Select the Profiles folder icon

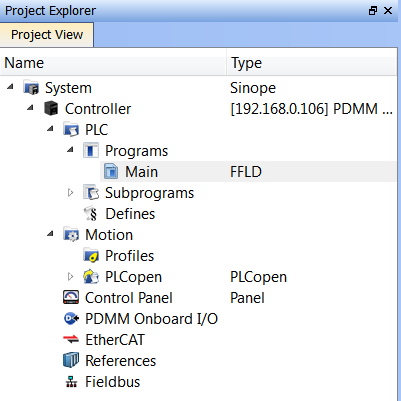91,256
